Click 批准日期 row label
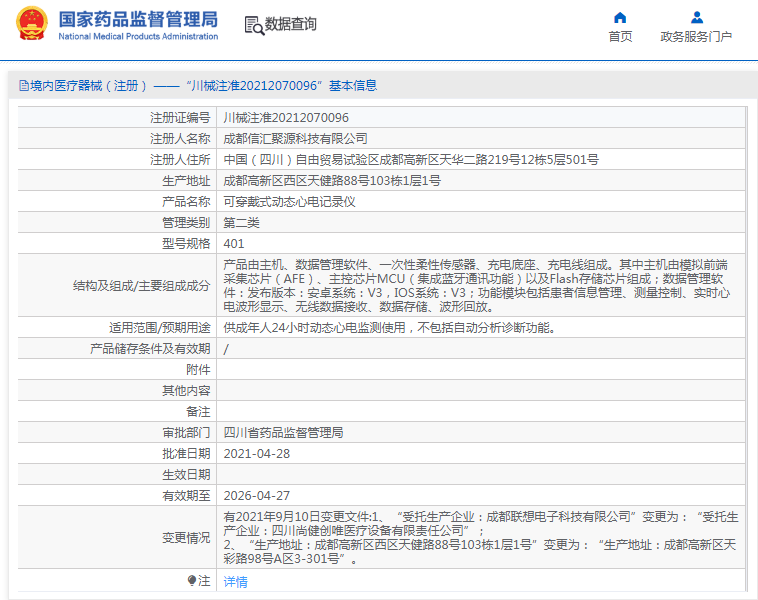This screenshot has width=758, height=600. (x=186, y=454)
